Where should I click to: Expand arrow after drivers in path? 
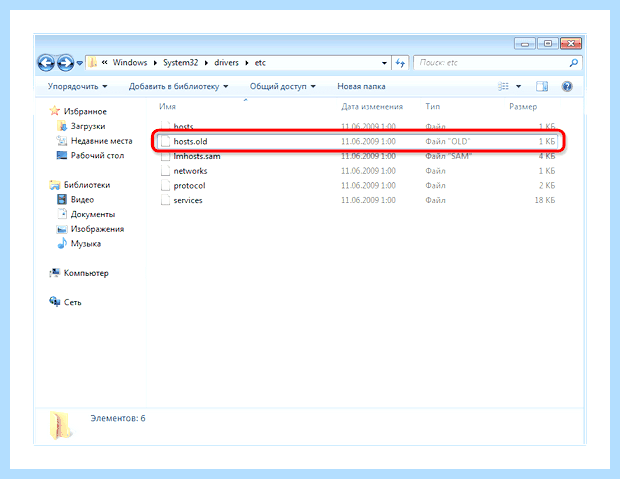pos(247,63)
